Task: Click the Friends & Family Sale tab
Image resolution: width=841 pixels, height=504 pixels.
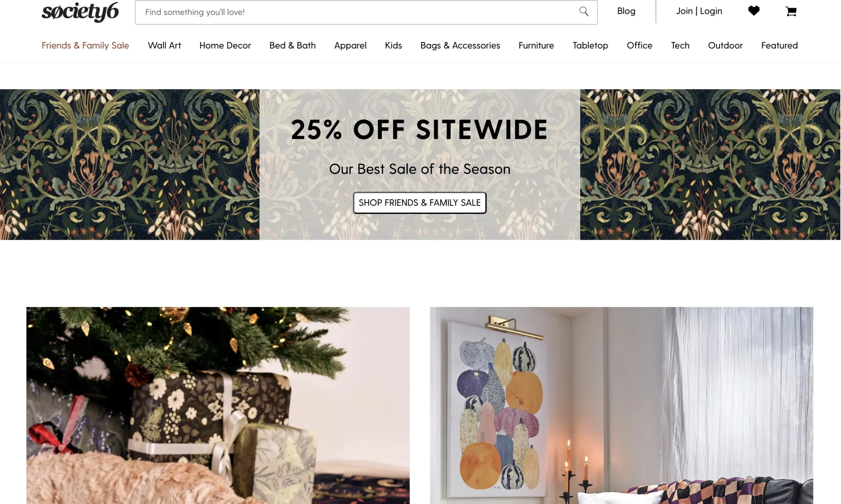Action: tap(85, 45)
